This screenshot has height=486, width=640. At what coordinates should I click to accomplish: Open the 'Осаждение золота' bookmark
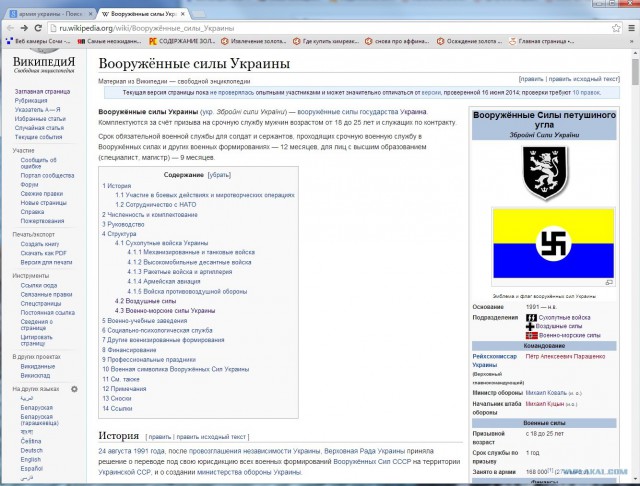[x=469, y=41]
